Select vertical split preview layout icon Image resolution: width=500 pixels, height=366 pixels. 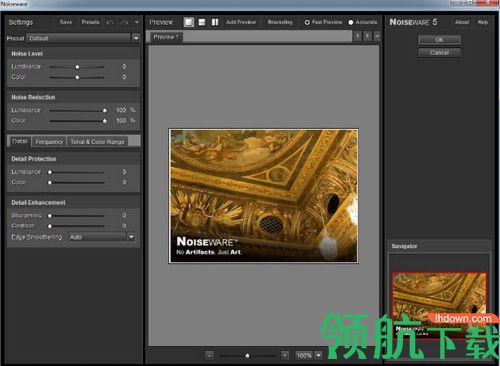pos(215,22)
